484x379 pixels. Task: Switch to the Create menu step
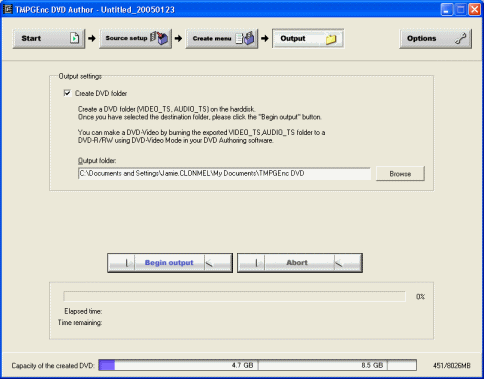coord(222,39)
